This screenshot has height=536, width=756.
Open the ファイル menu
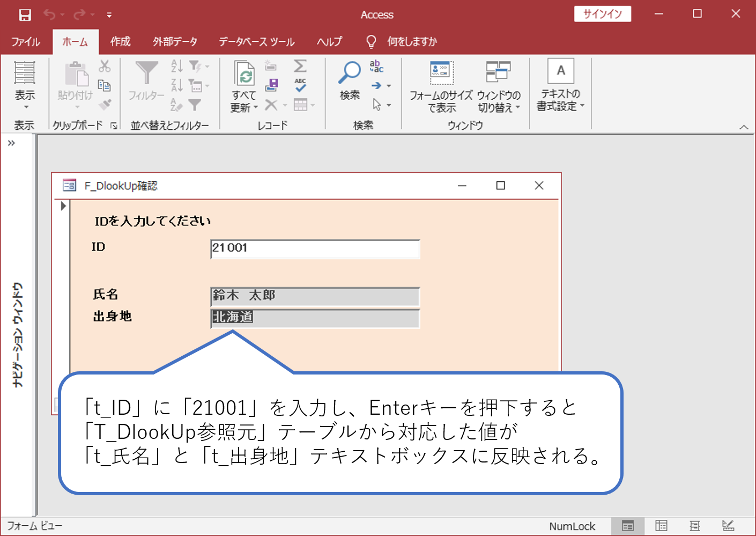point(25,41)
